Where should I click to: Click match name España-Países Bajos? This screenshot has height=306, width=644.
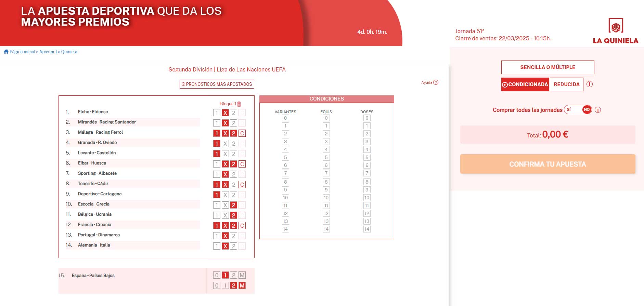[93, 276]
